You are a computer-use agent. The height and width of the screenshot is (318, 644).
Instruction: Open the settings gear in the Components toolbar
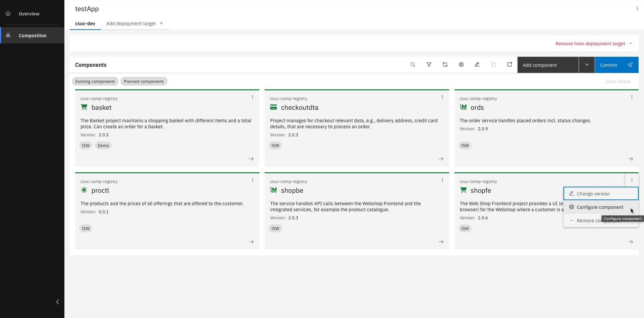[x=461, y=64]
